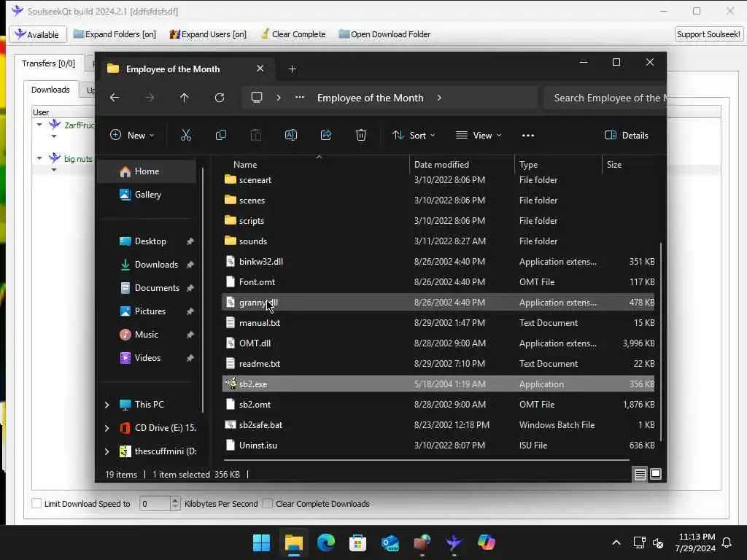Image resolution: width=747 pixels, height=560 pixels.
Task: Toggle Expand Folders [on] in Soulseek
Action: 115,34
